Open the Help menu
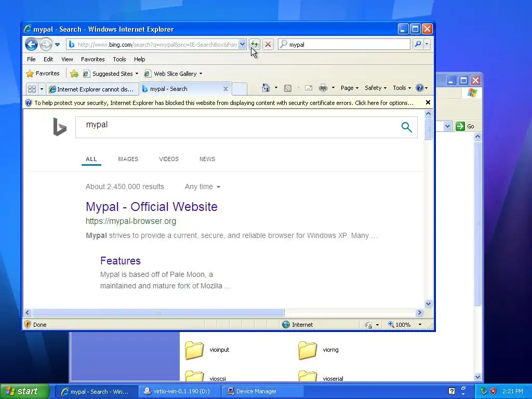 pos(139,59)
